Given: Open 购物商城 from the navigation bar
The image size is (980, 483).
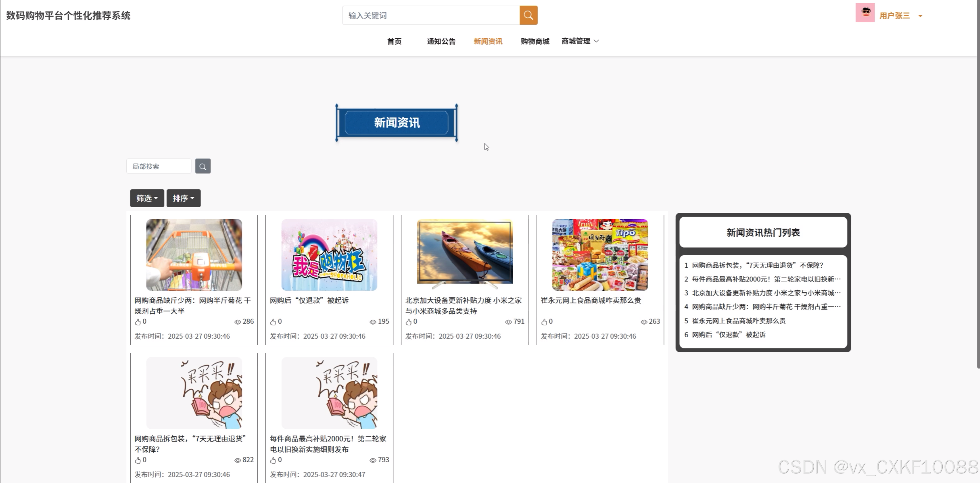Looking at the screenshot, I should 534,42.
